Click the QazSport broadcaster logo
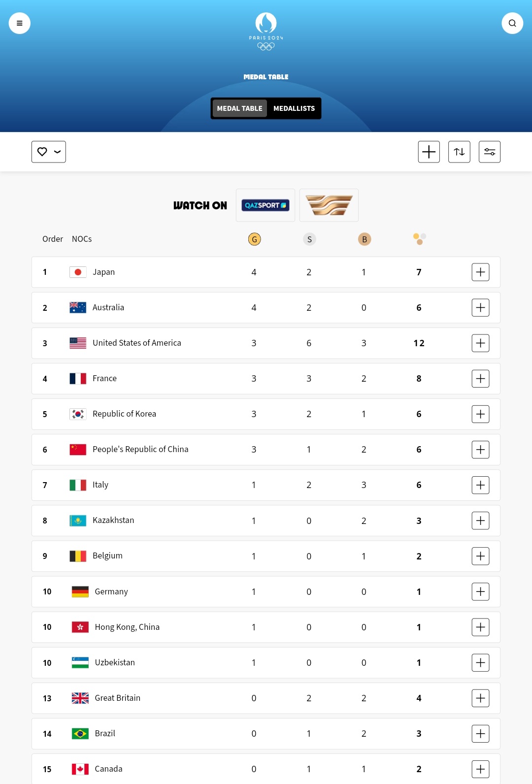532x784 pixels. 266,205
